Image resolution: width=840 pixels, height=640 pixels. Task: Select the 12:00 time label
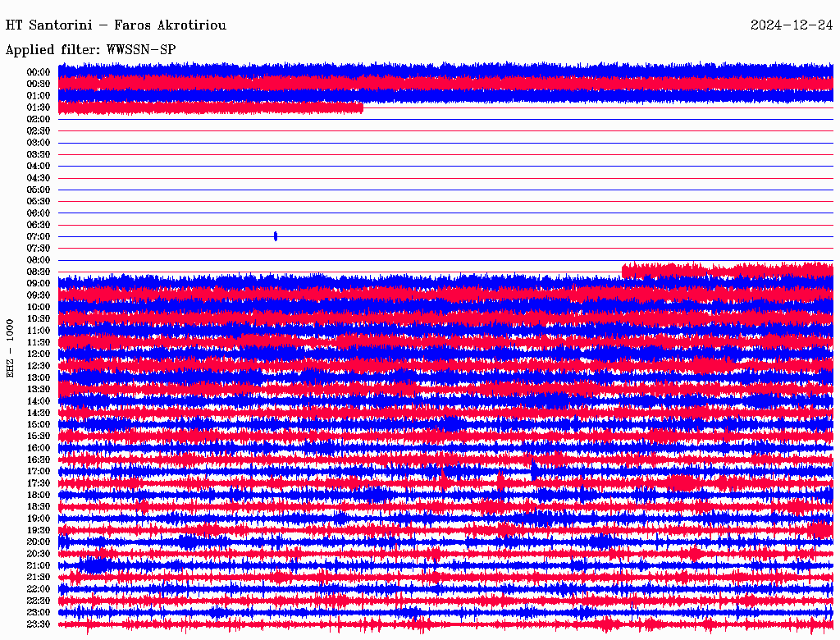pos(39,354)
